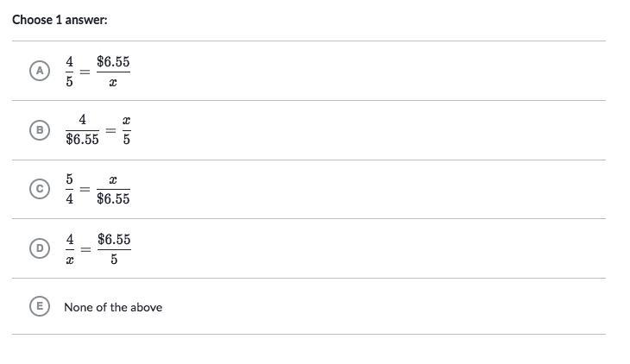
Task: Click the 4/5 fraction in option A
Action: pos(70,72)
